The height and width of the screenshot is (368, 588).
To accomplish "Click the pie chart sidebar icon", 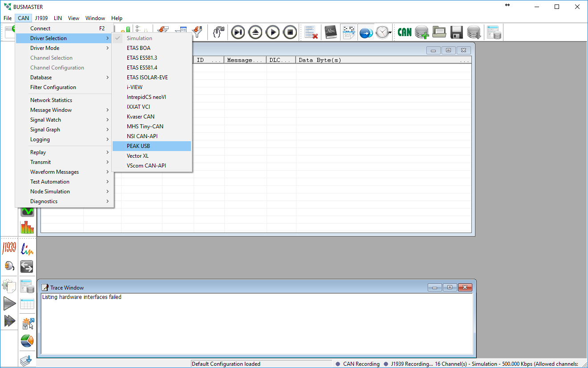I will [x=27, y=341].
